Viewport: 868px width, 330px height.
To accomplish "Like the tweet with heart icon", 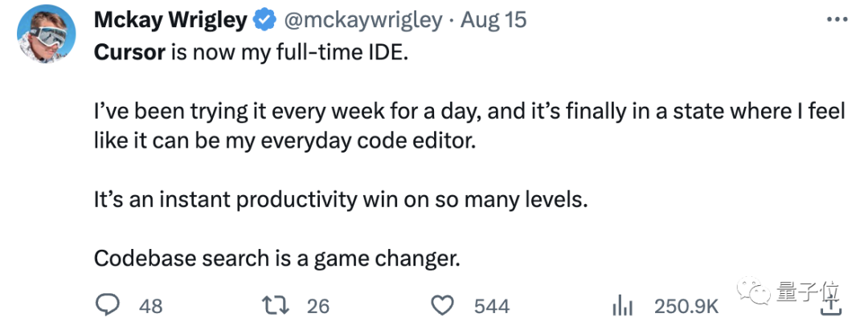I will click(444, 306).
